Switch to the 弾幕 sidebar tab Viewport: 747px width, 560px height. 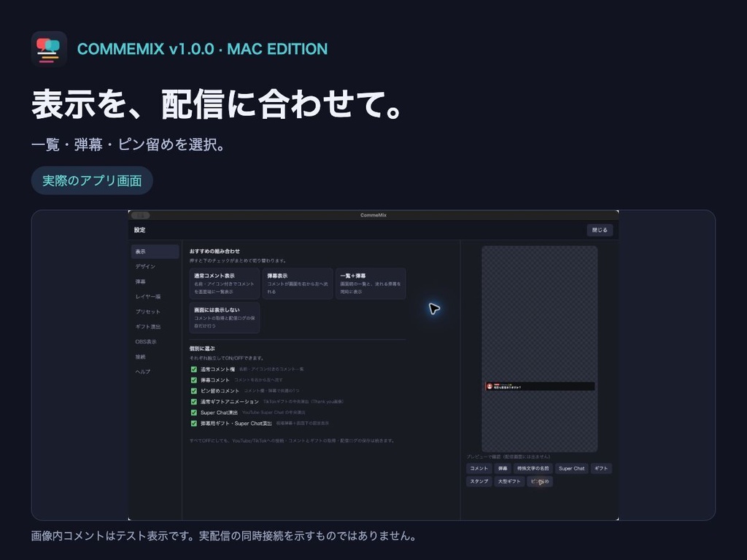tap(155, 281)
